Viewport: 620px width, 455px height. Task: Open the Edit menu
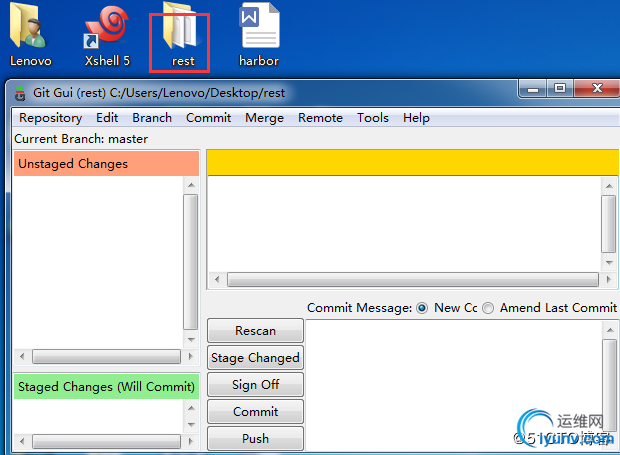[x=107, y=118]
